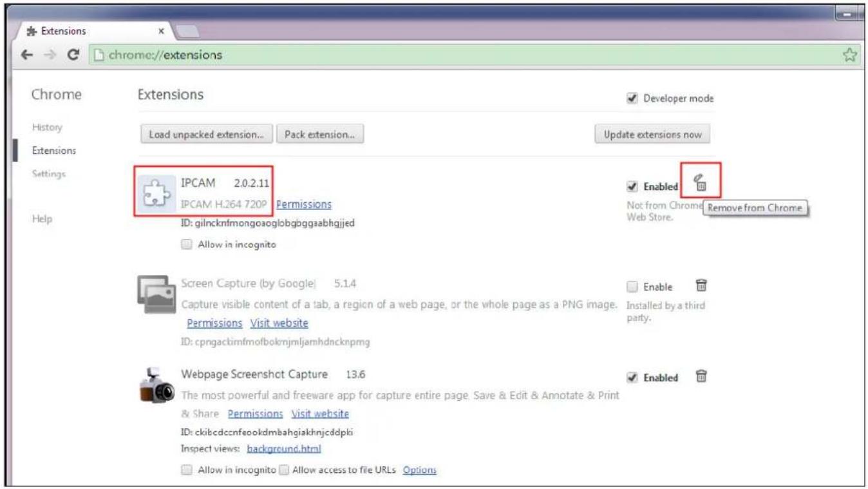Click the IPCAM puzzle piece icon
This screenshot has width=868, height=489.
pyautogui.click(x=156, y=191)
